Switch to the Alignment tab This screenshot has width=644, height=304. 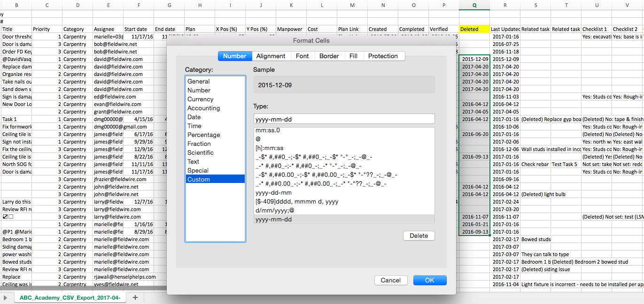click(271, 56)
